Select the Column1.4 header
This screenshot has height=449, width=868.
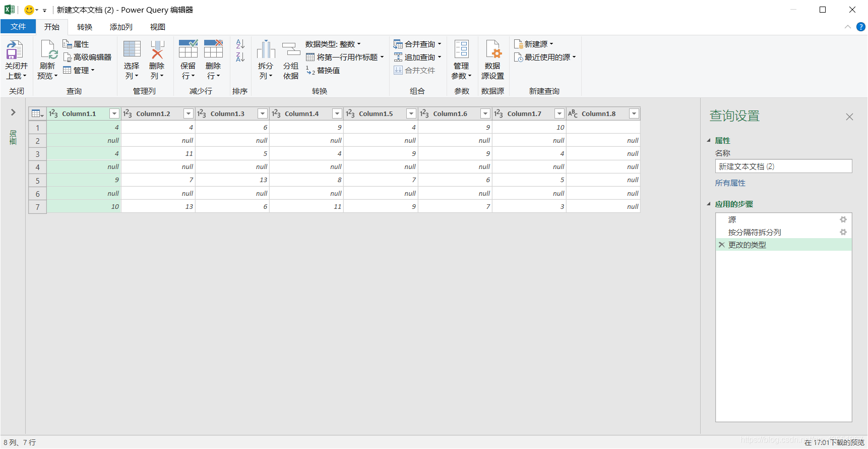306,114
